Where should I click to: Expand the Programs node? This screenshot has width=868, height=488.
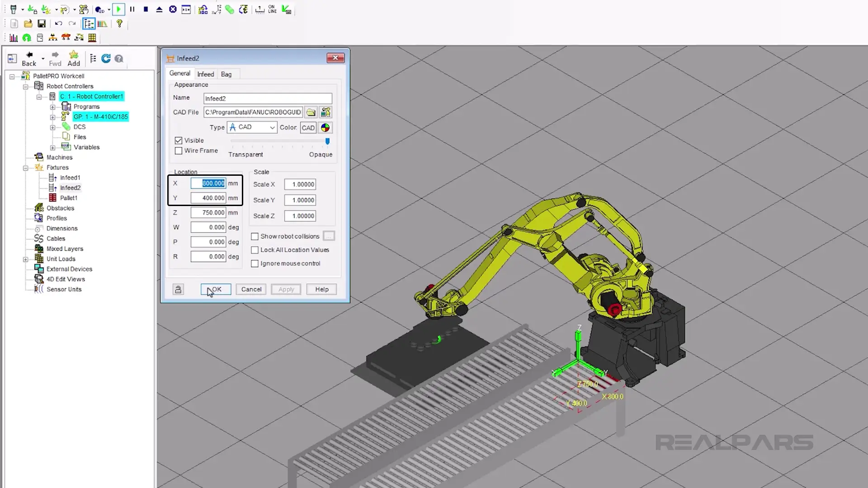click(x=53, y=107)
